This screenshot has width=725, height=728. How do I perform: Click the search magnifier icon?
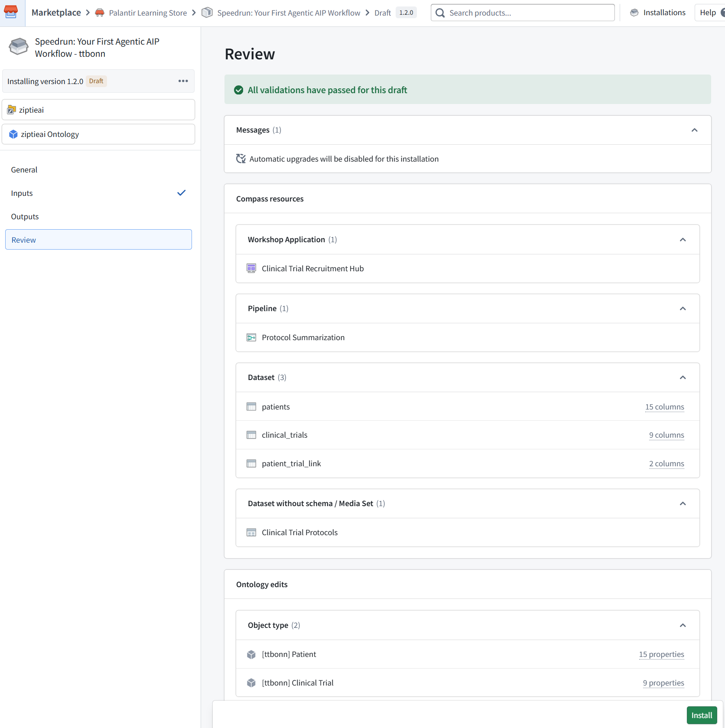click(x=440, y=13)
